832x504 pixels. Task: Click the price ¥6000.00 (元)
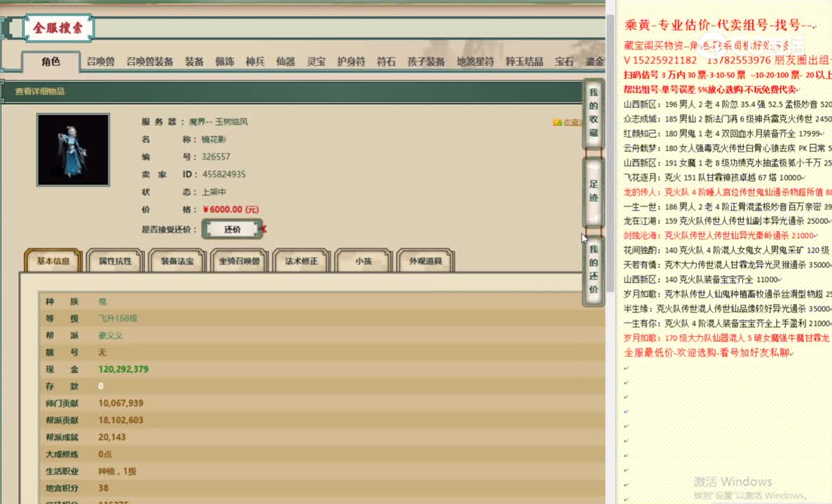(231, 209)
